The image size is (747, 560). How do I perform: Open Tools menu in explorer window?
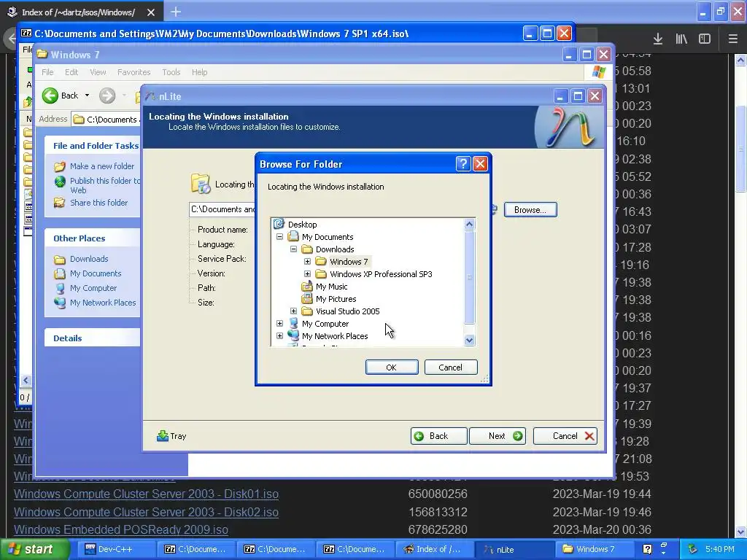click(x=171, y=72)
